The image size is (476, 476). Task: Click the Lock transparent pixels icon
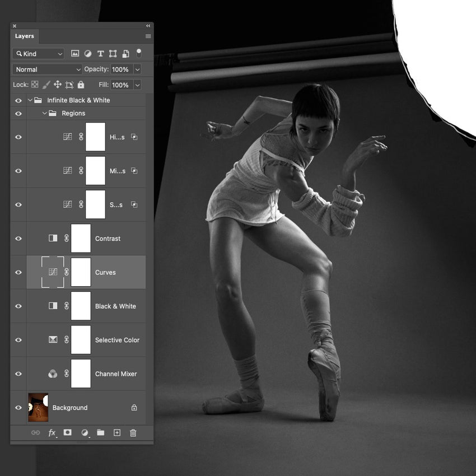pos(35,85)
